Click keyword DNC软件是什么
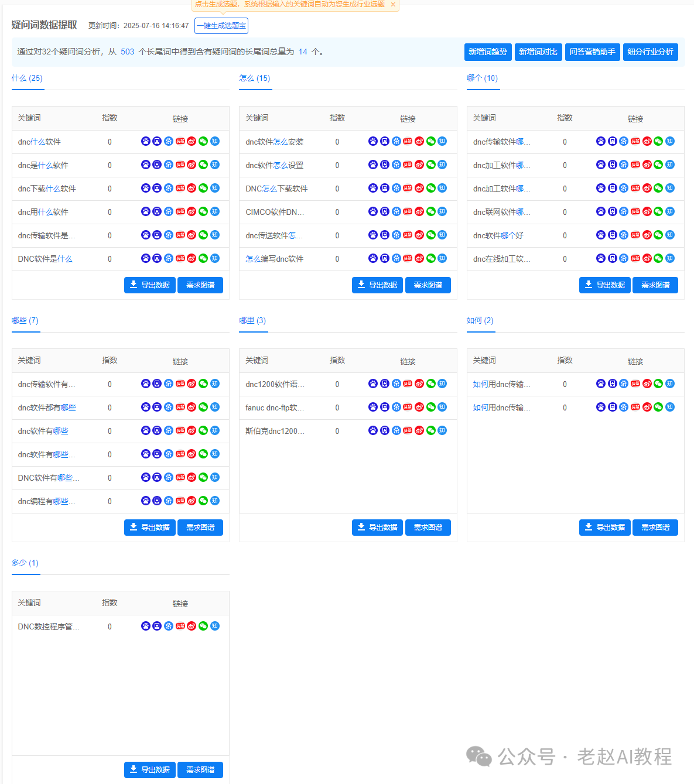694x784 pixels. tap(45, 259)
